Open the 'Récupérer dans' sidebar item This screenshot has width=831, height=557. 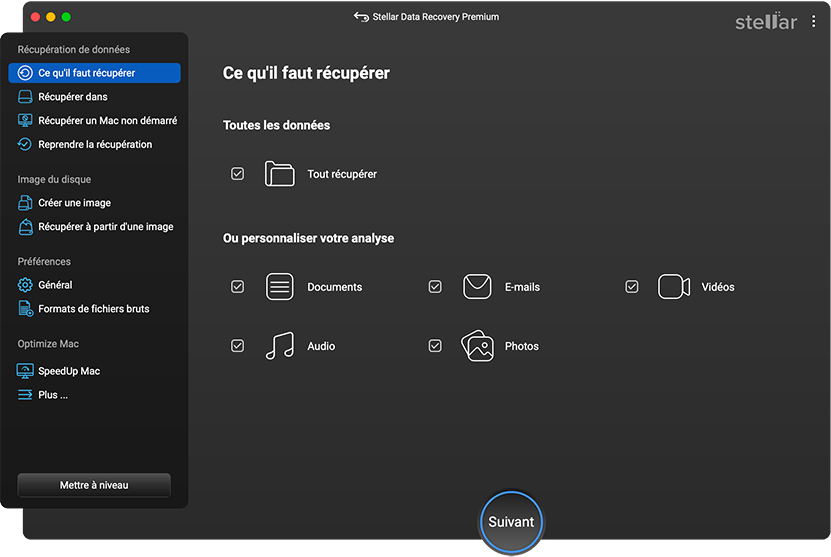(x=73, y=97)
